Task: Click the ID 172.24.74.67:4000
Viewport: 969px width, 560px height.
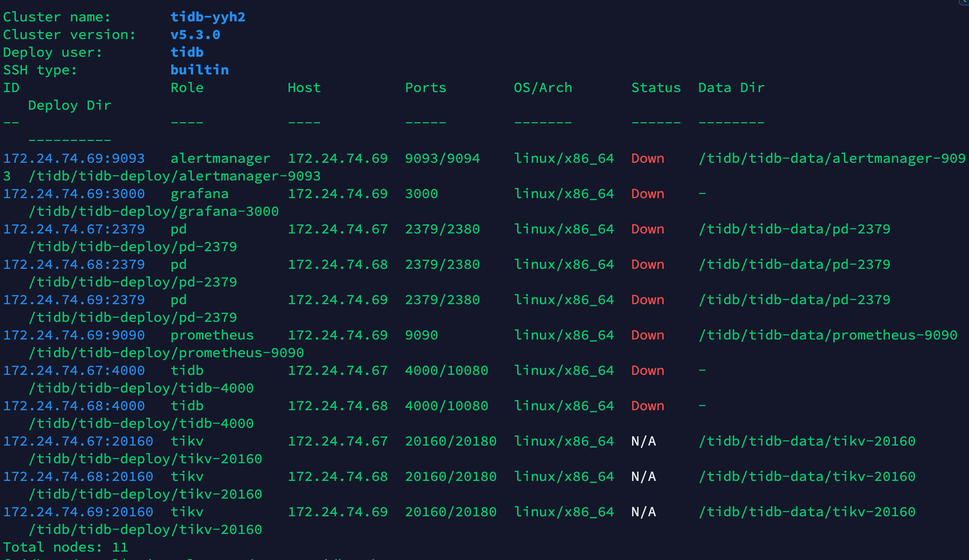Action: (74, 371)
